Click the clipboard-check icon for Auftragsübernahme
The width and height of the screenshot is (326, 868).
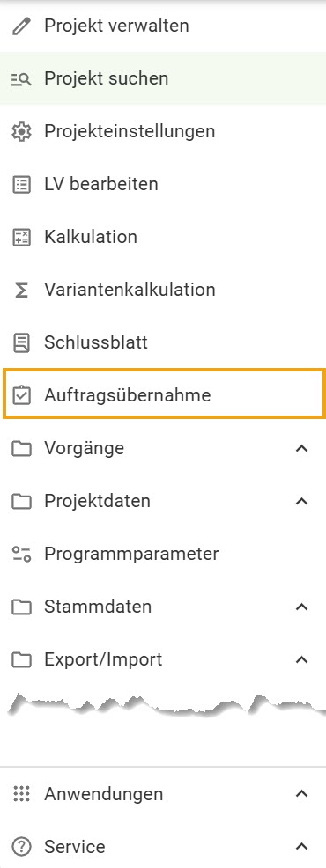click(x=21, y=395)
